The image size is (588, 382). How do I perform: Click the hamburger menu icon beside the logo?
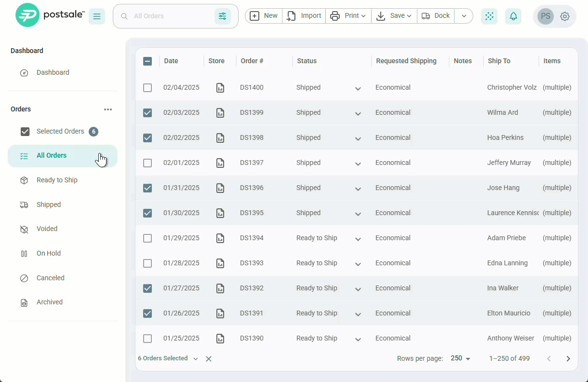[x=97, y=16]
